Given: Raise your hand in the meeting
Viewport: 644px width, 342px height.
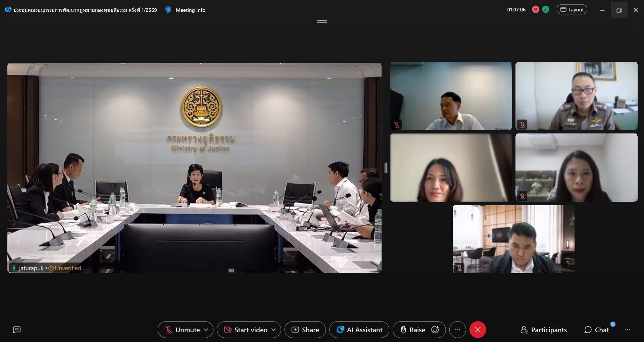Looking at the screenshot, I should (412, 330).
